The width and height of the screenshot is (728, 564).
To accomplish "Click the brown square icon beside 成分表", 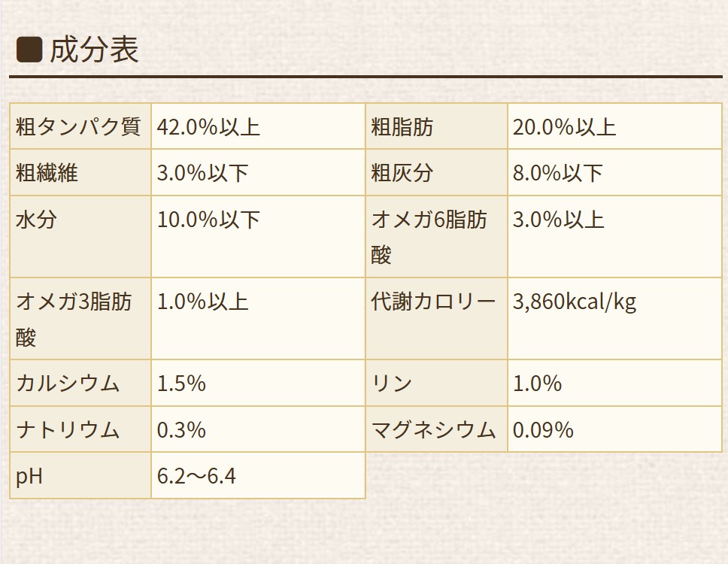I will (x=29, y=50).
